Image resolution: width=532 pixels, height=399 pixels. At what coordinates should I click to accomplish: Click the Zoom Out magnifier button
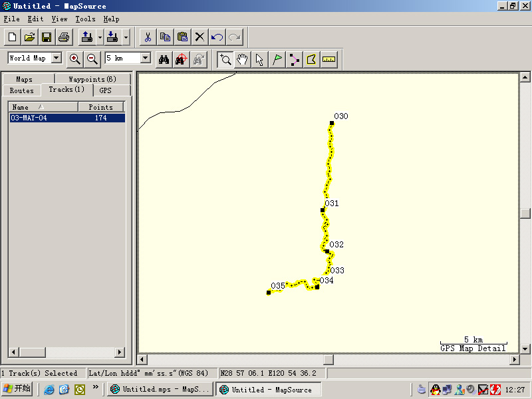92,59
